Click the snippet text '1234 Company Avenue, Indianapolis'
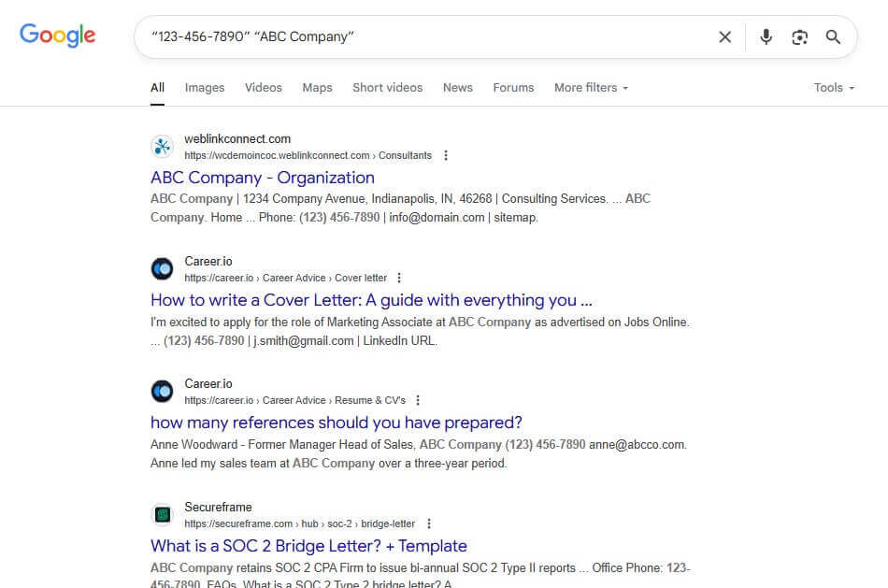This screenshot has width=888, height=588. pyautogui.click(x=340, y=199)
